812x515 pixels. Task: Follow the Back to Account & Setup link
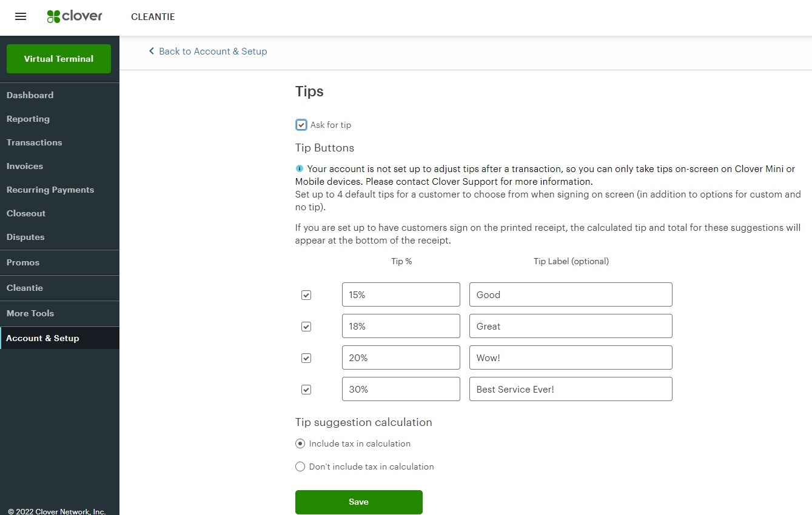point(213,51)
